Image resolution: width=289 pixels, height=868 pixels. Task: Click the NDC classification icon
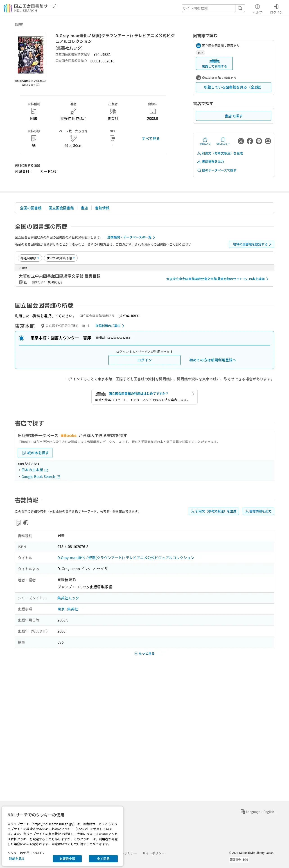[x=113, y=138]
